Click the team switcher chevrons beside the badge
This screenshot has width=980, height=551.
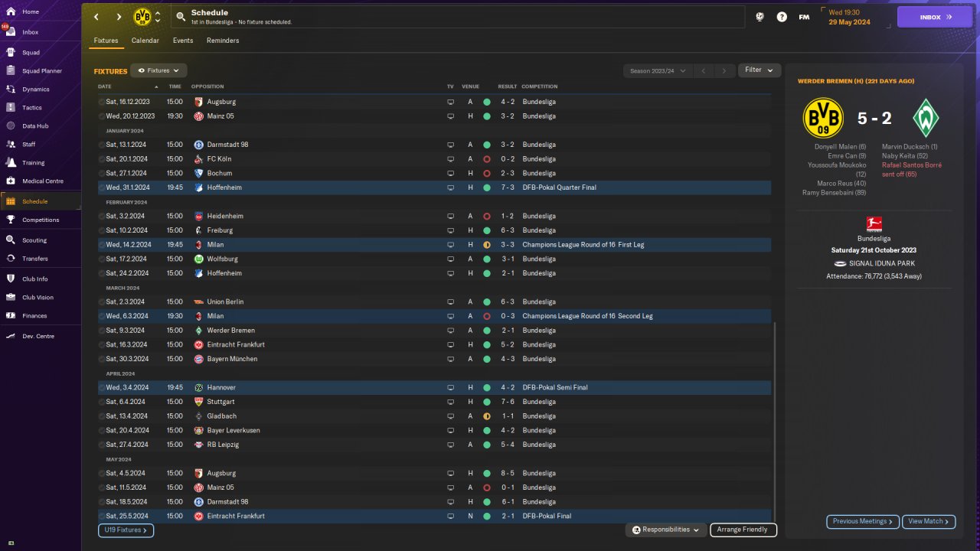pyautogui.click(x=158, y=17)
